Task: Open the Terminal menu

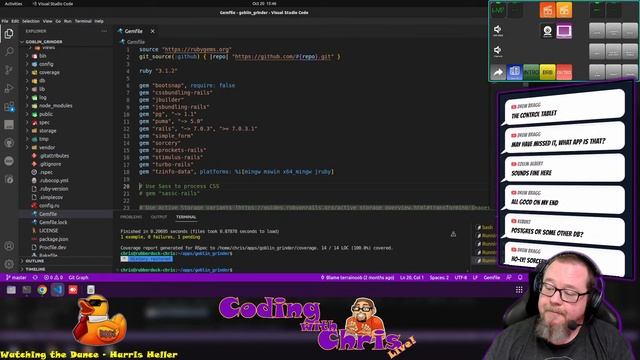Action: [x=83, y=21]
